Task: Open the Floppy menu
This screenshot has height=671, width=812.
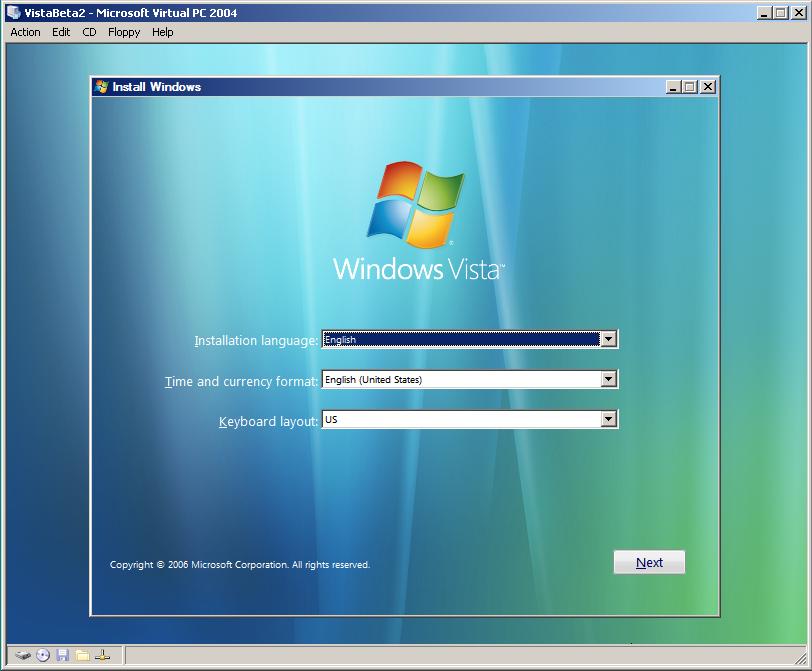Action: 124,32
